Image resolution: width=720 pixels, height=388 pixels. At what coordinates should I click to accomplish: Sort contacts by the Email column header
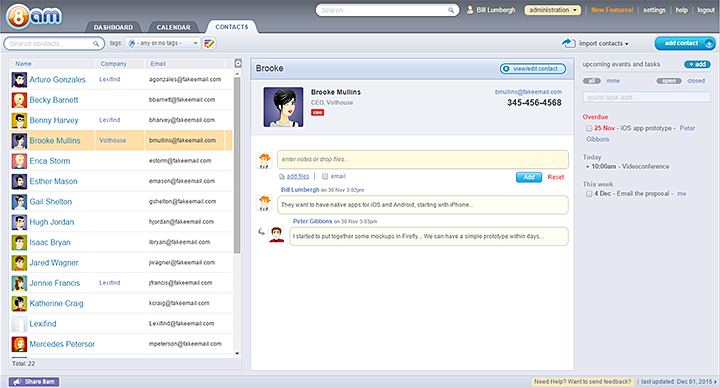tap(158, 64)
